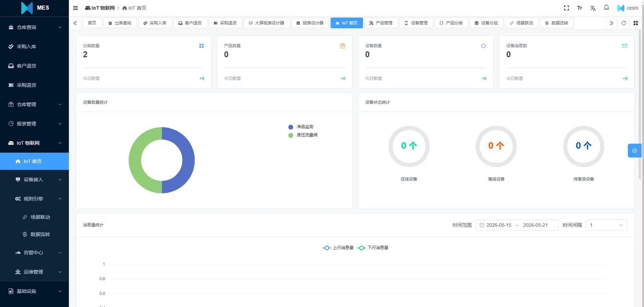
Task: Expand the 仓库查询 sidebar menu
Action: click(x=34, y=27)
